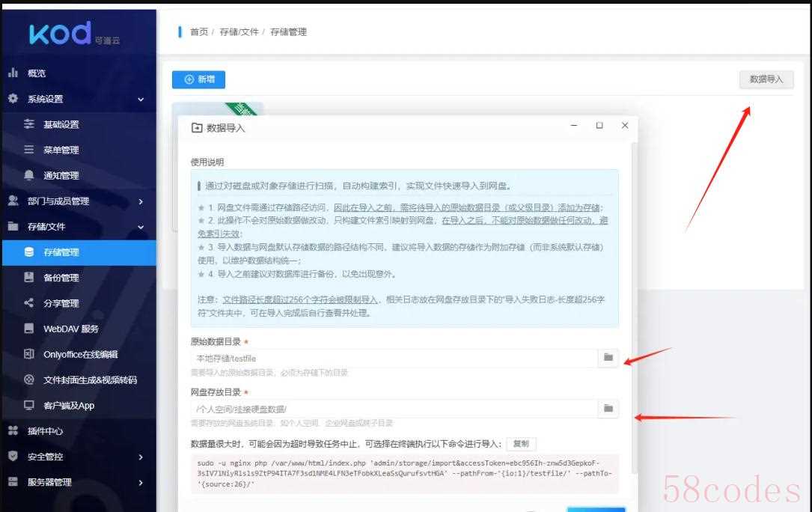Click the Kod logo in sidebar
This screenshot has height=512, width=812.
[x=74, y=34]
